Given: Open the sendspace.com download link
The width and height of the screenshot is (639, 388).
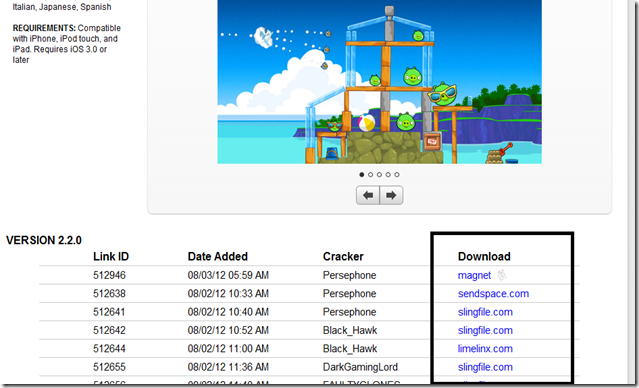Looking at the screenshot, I should tap(493, 294).
